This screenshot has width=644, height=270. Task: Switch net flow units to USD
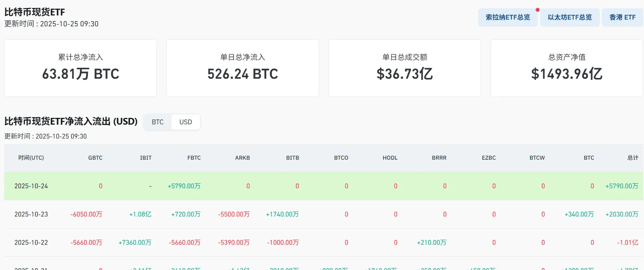(x=186, y=122)
